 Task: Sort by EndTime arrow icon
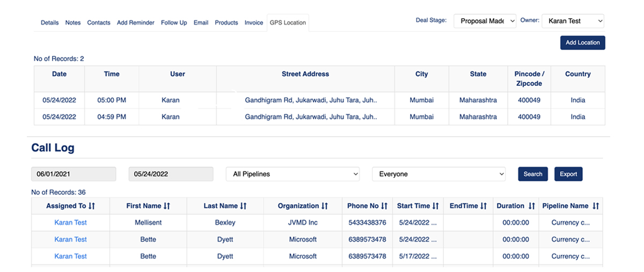click(x=484, y=206)
